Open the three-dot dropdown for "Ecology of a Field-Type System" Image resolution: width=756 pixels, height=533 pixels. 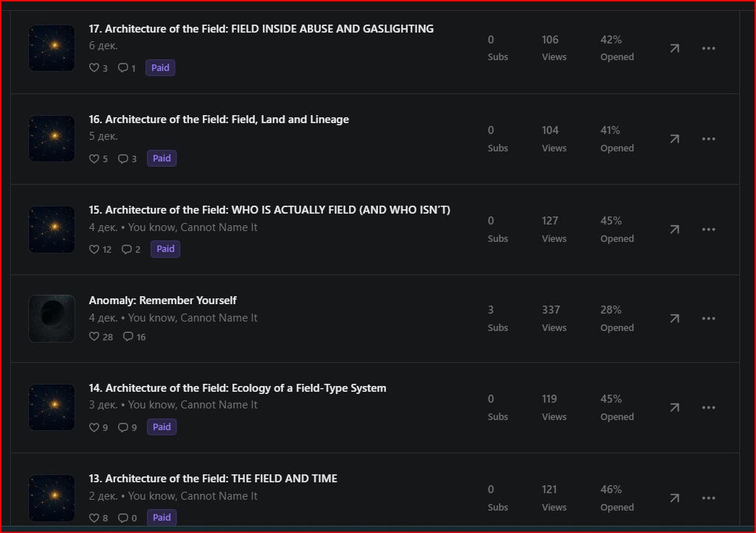click(708, 407)
